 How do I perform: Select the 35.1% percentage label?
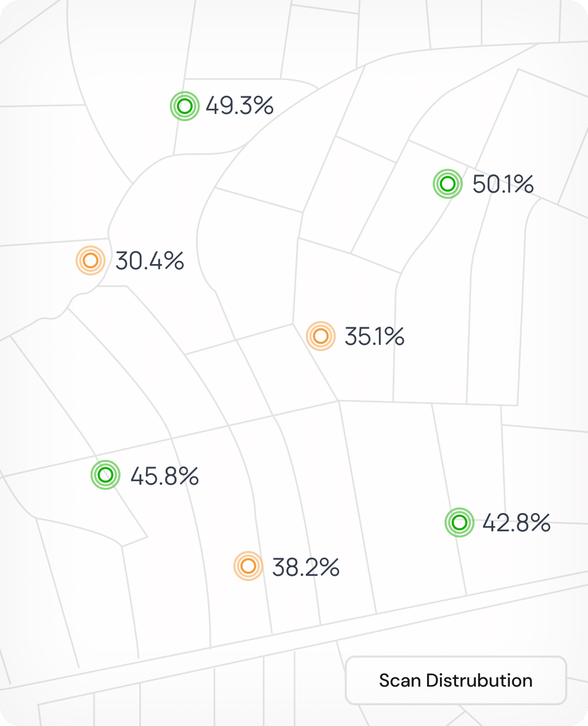374,337
